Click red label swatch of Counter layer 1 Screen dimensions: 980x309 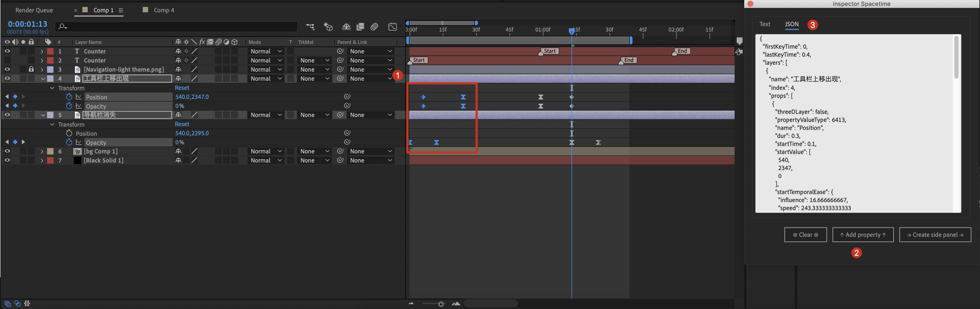click(x=50, y=51)
